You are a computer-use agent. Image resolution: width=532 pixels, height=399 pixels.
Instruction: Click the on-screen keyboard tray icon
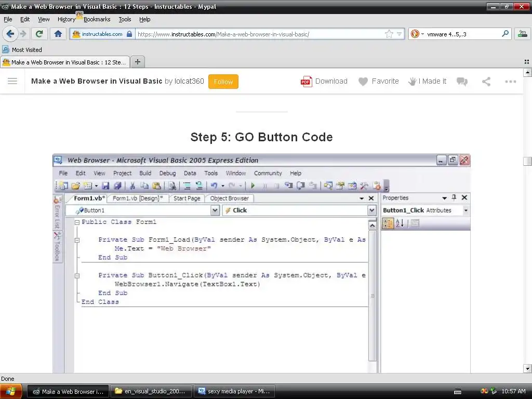click(458, 392)
